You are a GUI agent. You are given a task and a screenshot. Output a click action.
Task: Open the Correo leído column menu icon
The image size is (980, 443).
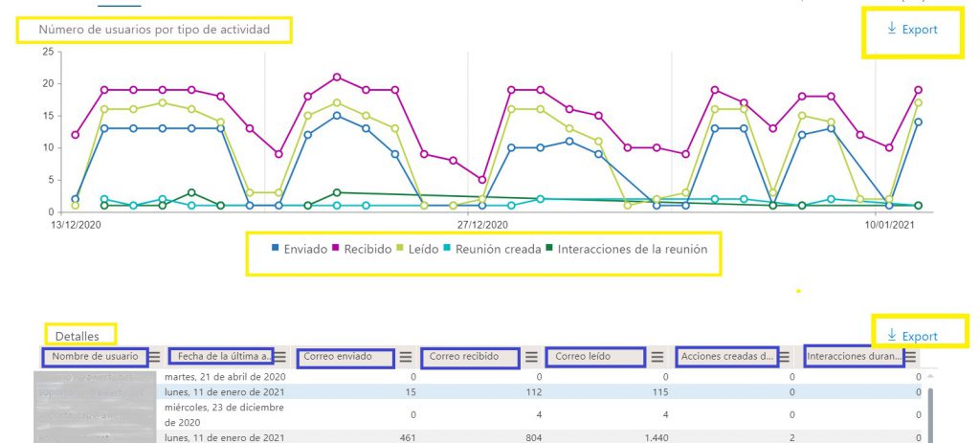pos(657,357)
